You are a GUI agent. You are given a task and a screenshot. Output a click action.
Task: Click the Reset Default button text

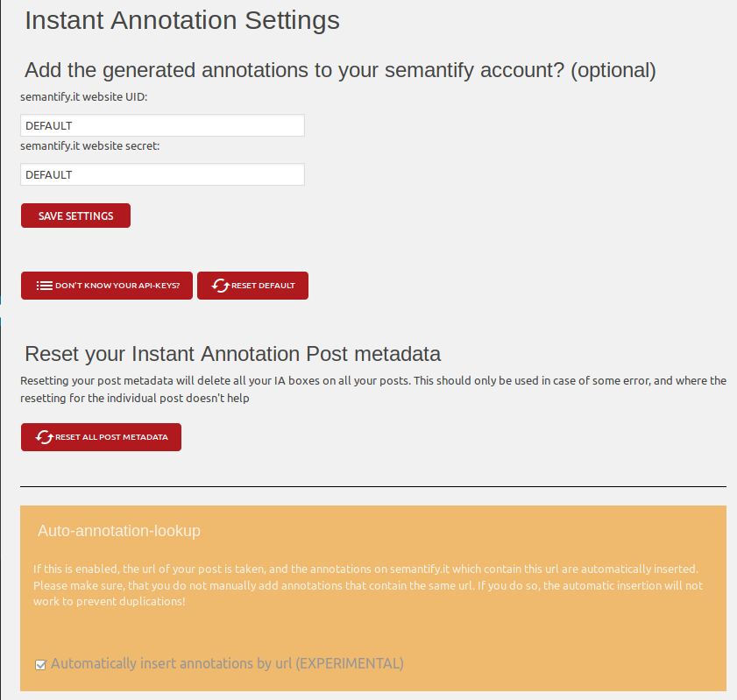(x=263, y=286)
